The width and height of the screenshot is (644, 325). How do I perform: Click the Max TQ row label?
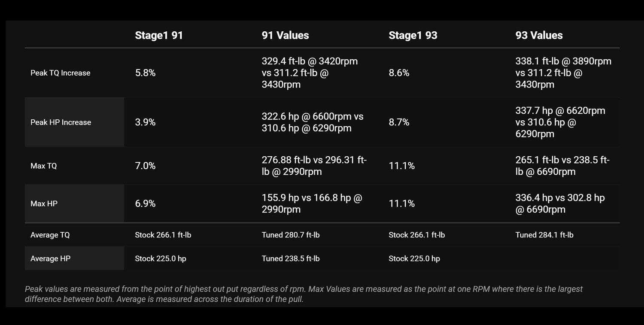44,166
